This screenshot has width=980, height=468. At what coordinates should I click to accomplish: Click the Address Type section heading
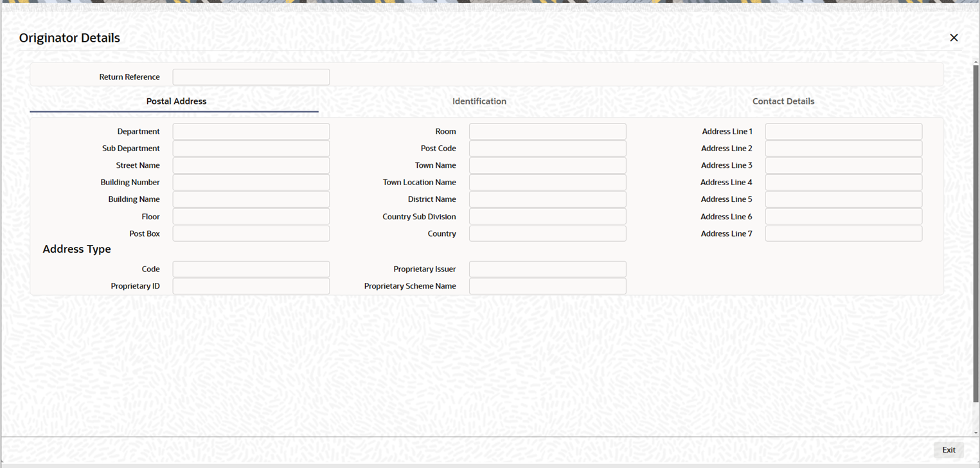click(x=76, y=249)
